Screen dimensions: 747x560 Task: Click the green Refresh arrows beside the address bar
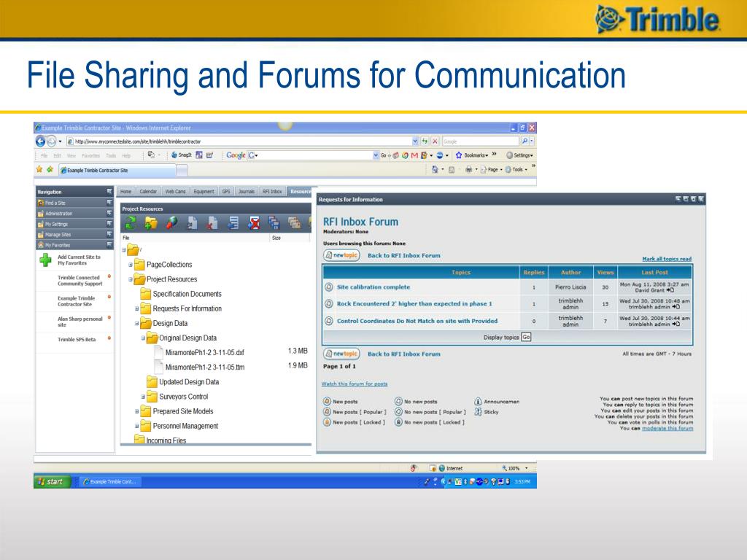pos(425,141)
